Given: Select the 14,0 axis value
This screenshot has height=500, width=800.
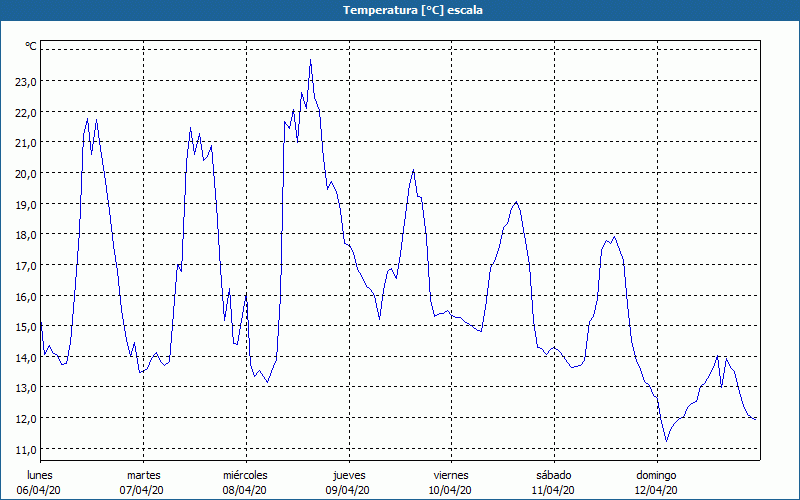Looking at the screenshot, I should [26, 357].
